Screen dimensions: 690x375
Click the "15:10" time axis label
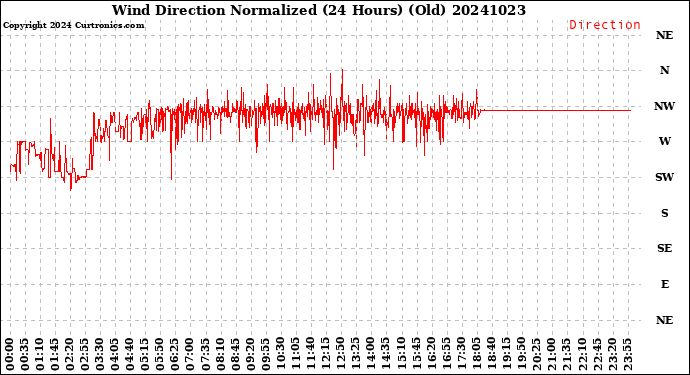click(401, 355)
